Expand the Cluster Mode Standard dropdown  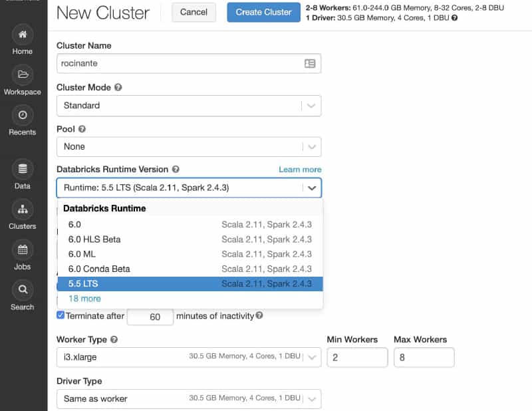point(189,105)
